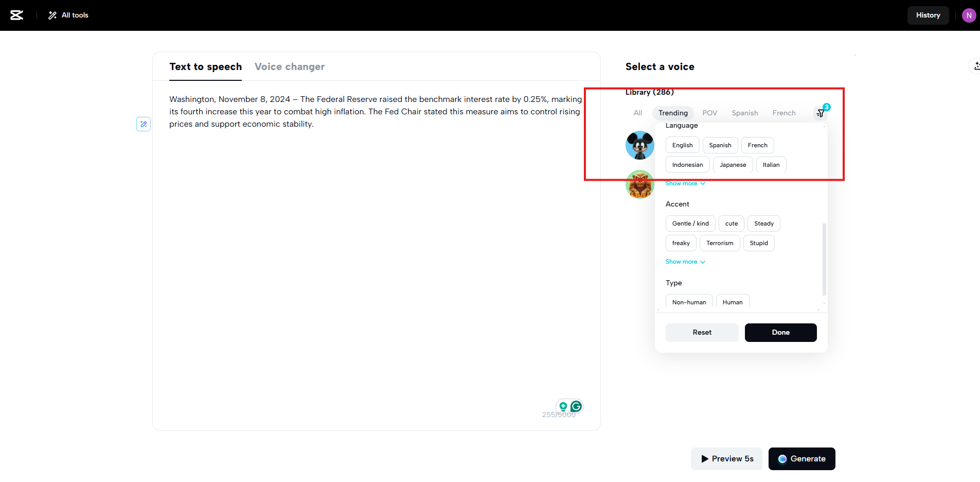Toggle the Japanese language filter chip

pos(733,165)
